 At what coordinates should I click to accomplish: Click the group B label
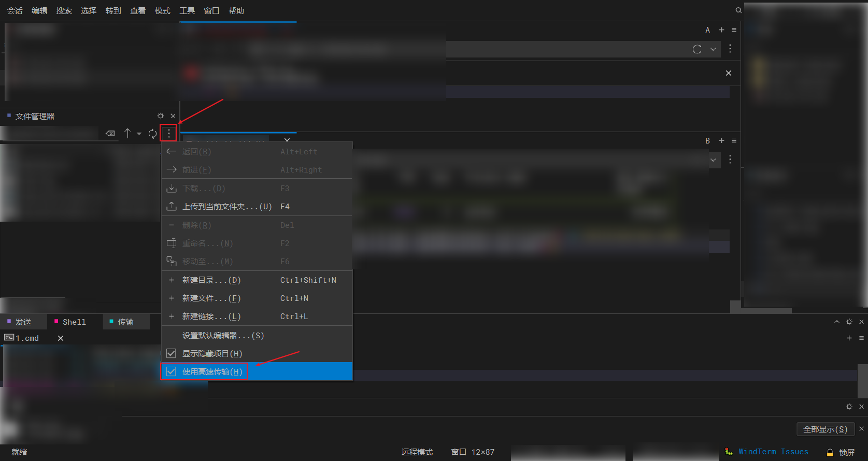click(707, 141)
